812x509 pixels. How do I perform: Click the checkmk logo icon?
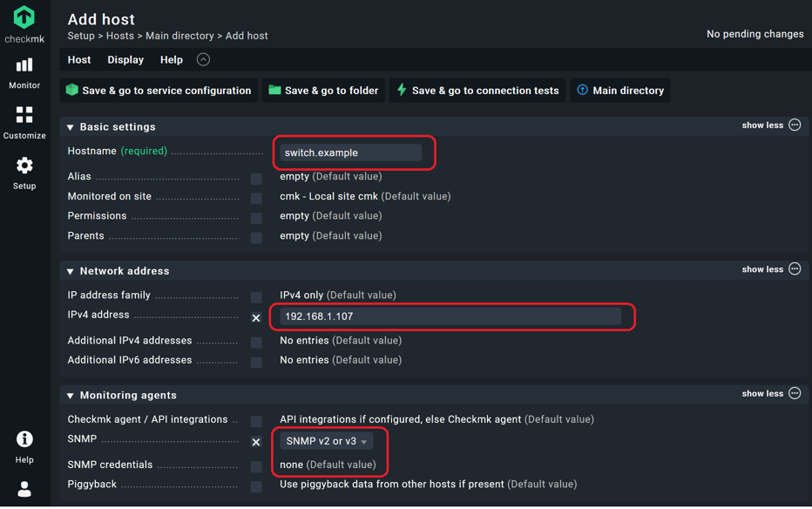(x=24, y=17)
